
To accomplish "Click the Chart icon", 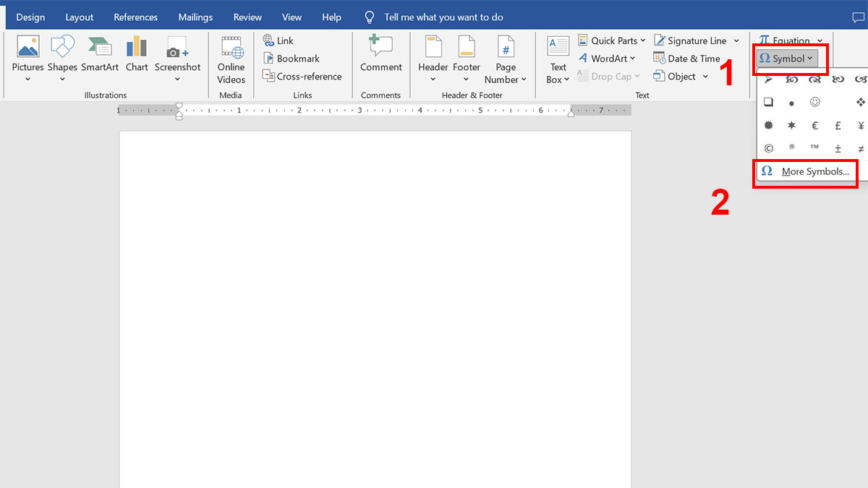I will 137,56.
